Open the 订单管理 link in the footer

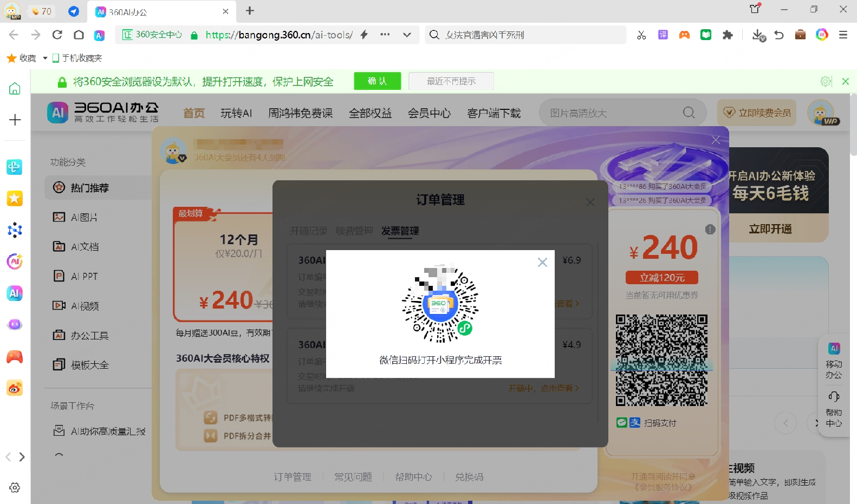[x=293, y=477]
